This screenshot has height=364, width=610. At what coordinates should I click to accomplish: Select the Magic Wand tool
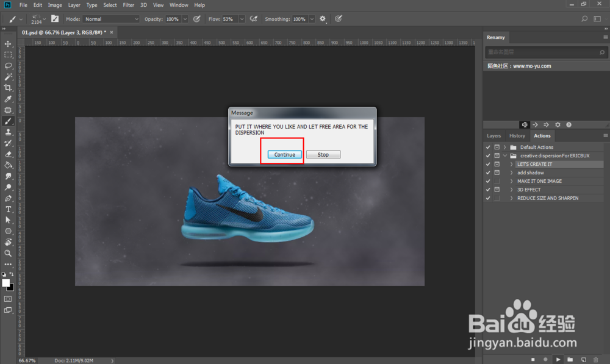(x=8, y=77)
